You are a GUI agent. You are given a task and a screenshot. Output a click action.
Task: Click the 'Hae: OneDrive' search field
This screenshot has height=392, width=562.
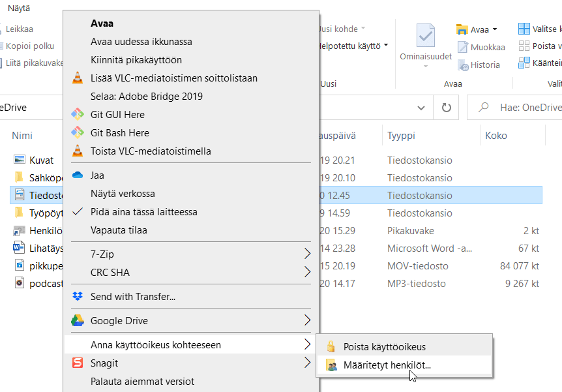point(522,108)
